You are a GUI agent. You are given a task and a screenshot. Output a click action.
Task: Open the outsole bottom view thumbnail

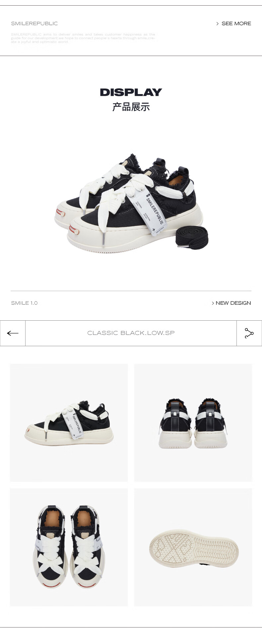point(193,547)
